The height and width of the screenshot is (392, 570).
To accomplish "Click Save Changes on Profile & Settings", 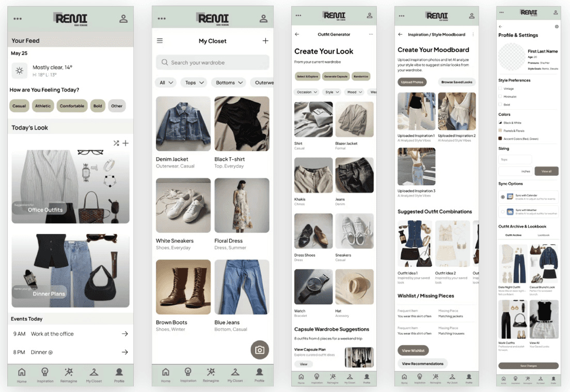I will tap(528, 366).
